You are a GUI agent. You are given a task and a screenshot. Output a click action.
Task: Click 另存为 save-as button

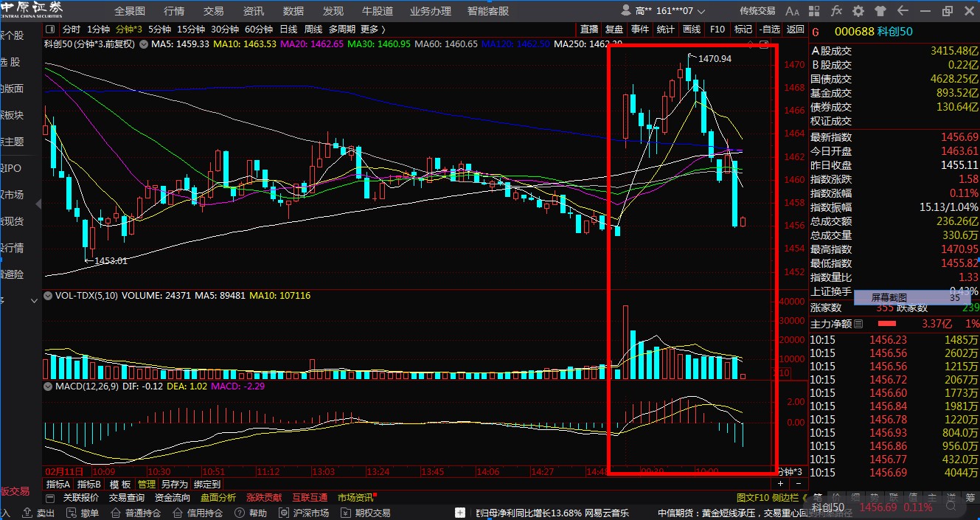pos(175,485)
